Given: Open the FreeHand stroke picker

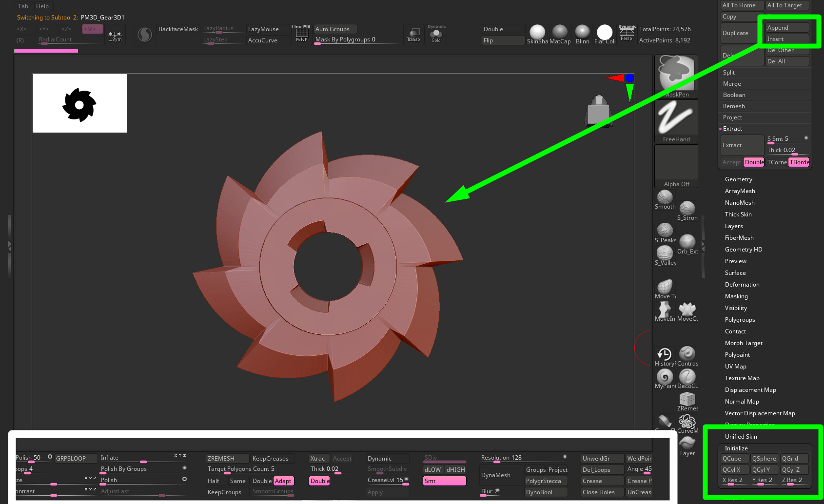Looking at the screenshot, I should coord(676,121).
